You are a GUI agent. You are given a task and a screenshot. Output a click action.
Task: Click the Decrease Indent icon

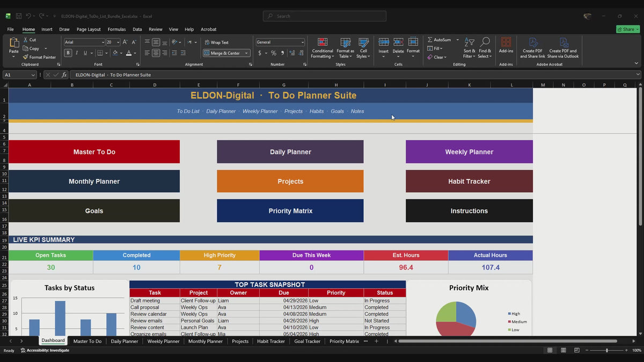(x=175, y=53)
